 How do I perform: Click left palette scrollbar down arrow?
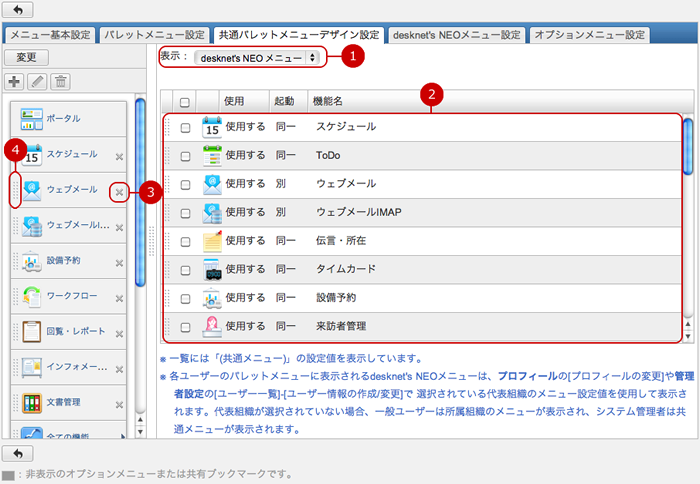(140, 432)
